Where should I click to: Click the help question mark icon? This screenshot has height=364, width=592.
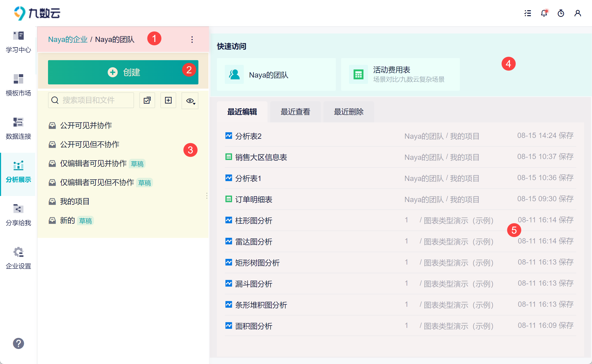tap(18, 343)
